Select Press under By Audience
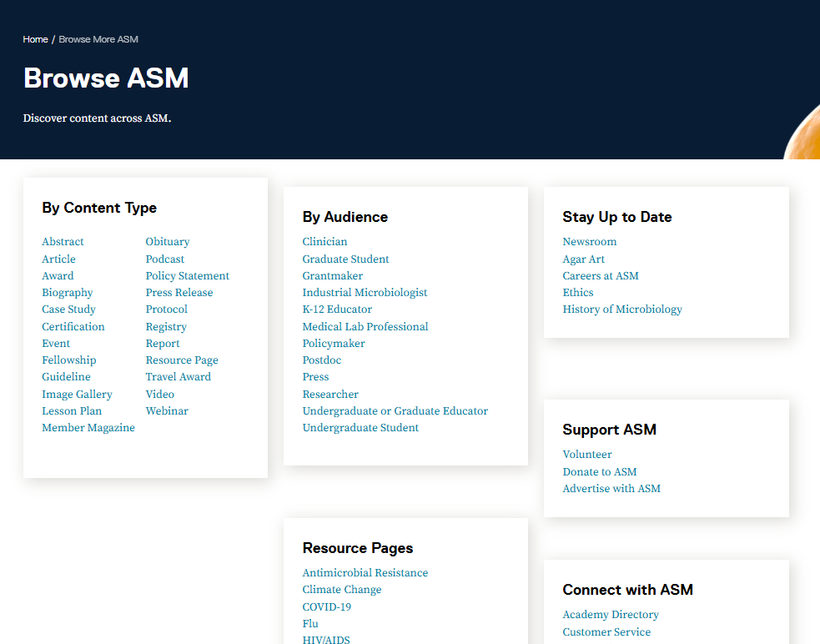This screenshot has height=644, width=820. [315, 377]
